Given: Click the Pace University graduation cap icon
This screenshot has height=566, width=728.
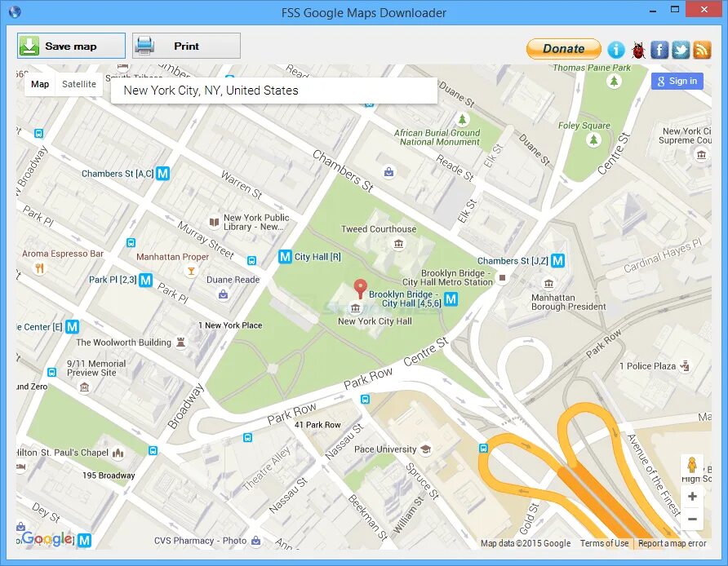Looking at the screenshot, I should point(425,449).
